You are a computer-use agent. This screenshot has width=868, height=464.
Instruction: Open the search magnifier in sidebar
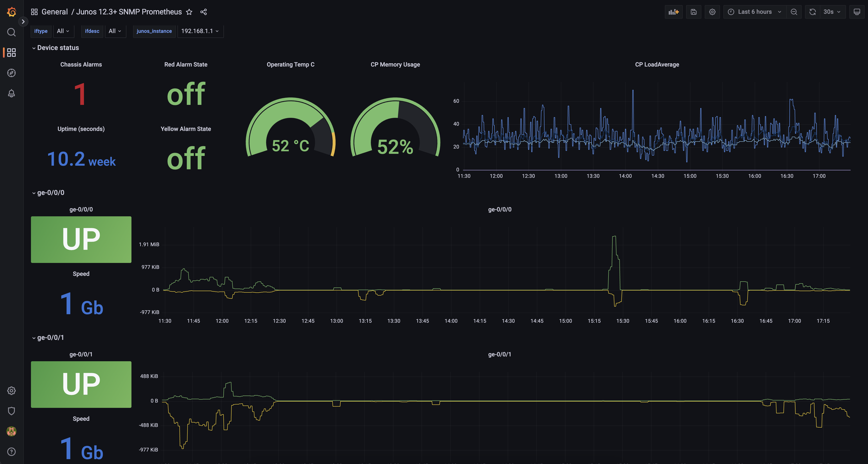(x=11, y=32)
